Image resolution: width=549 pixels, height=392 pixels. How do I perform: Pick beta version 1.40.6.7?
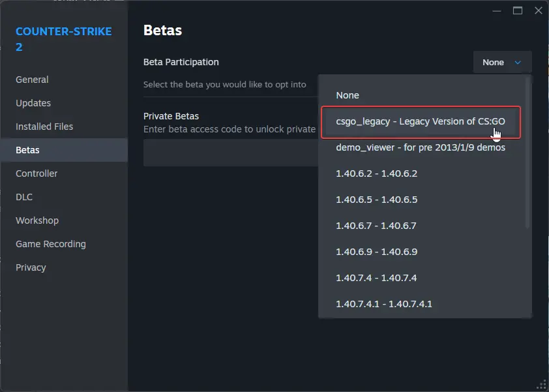421,226
